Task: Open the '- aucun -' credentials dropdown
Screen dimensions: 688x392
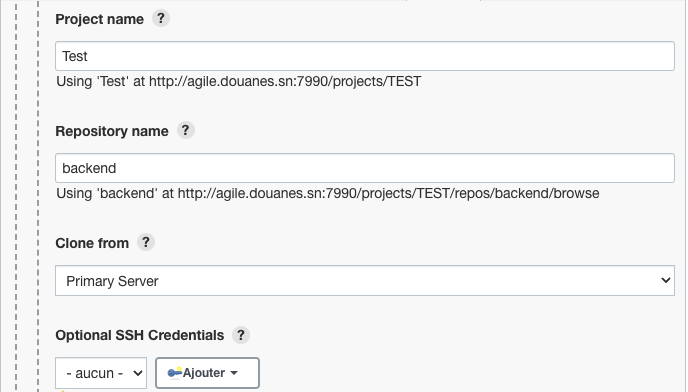Action: point(101,373)
